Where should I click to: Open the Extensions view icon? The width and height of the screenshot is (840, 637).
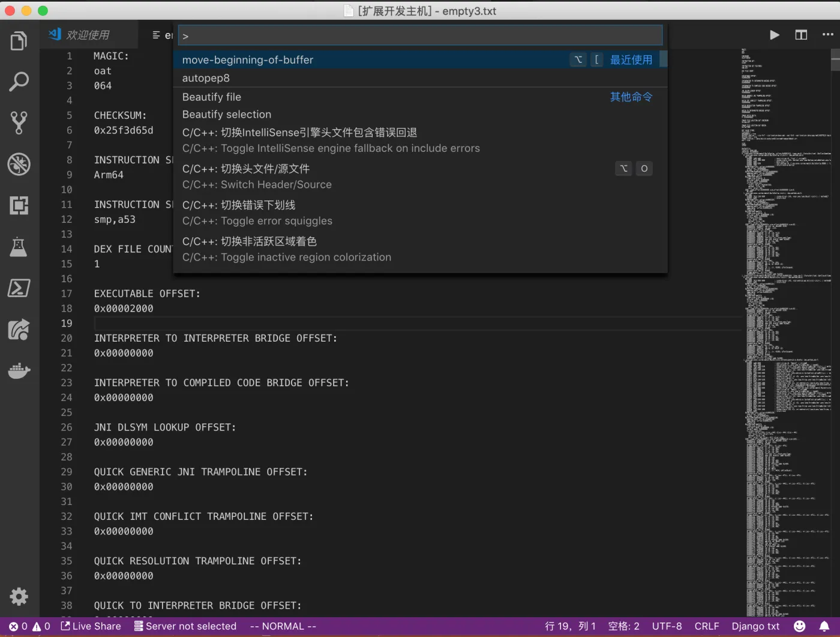19,205
